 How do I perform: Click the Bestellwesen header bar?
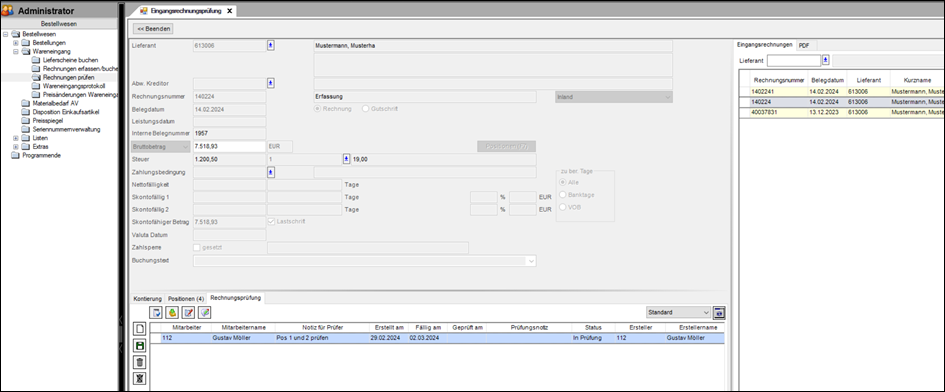(x=59, y=24)
